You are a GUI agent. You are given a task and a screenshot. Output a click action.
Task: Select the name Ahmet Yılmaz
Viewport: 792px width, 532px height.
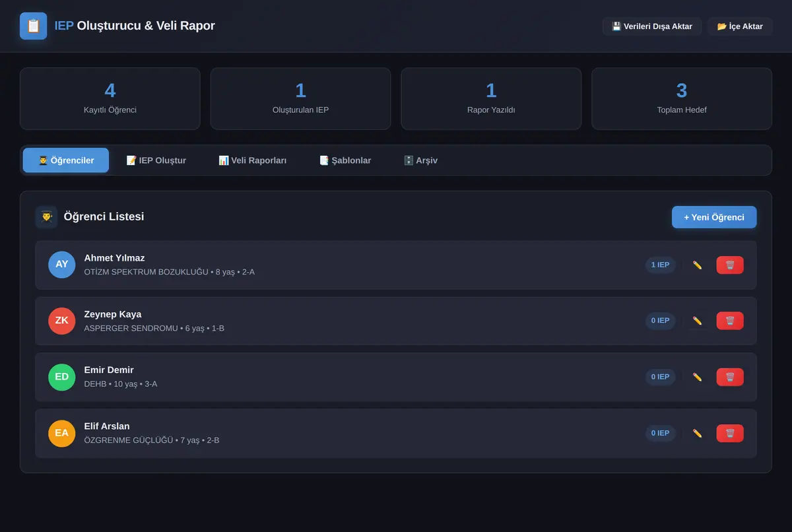click(114, 258)
